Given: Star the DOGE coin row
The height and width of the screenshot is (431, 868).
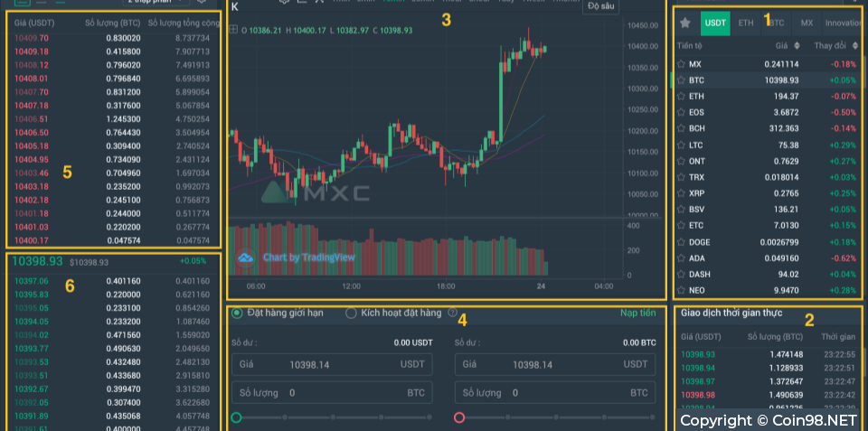Looking at the screenshot, I should click(681, 242).
